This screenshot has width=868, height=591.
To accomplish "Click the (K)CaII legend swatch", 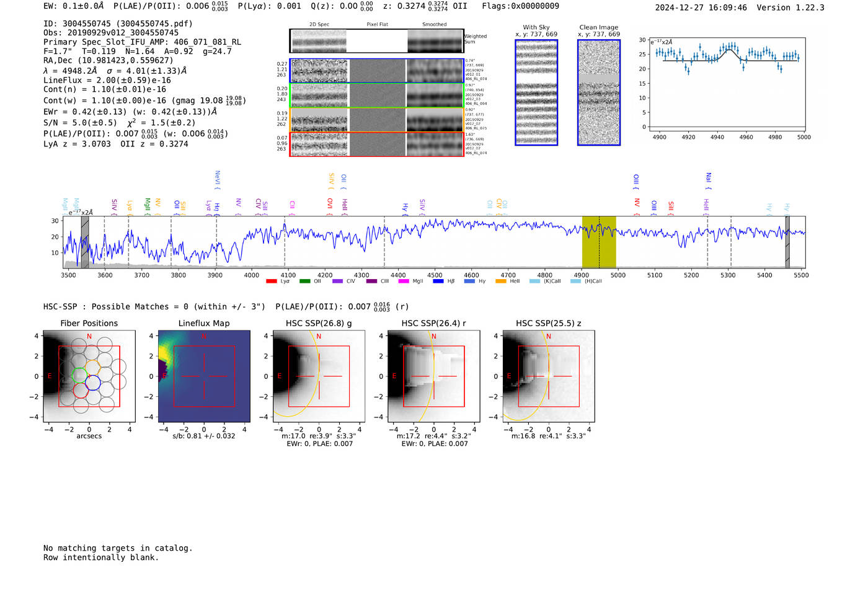I will [x=534, y=281].
